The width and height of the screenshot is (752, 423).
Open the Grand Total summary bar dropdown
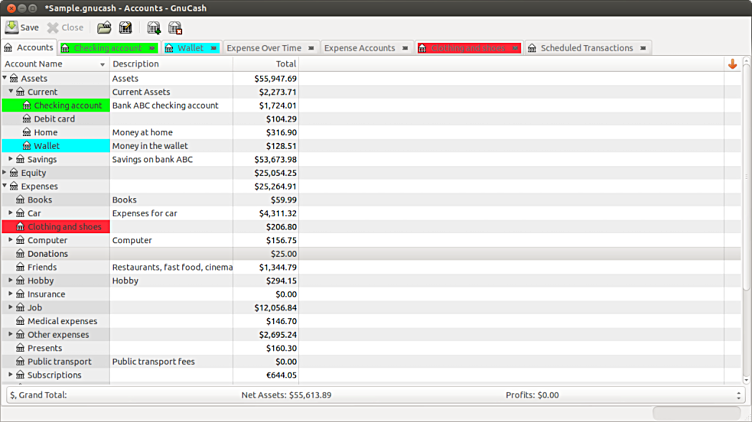tap(738, 395)
